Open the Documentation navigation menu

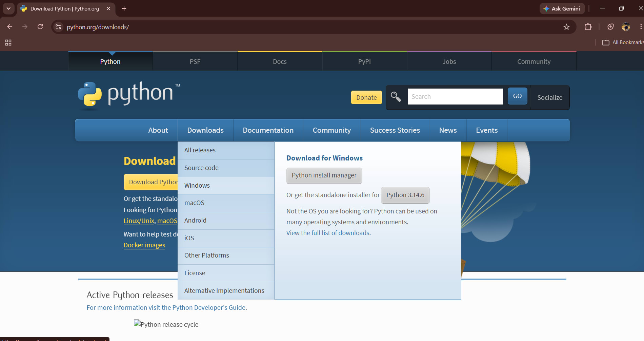coord(268,130)
